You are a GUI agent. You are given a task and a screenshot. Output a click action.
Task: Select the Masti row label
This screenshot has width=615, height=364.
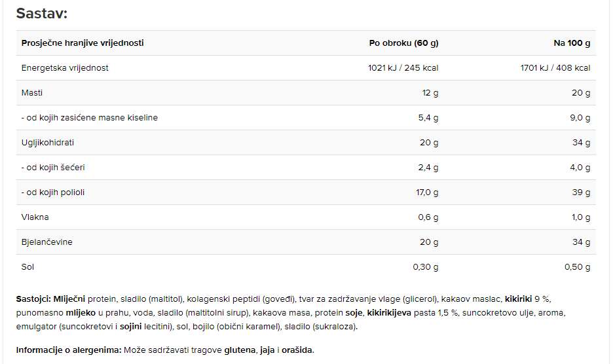[x=32, y=93]
